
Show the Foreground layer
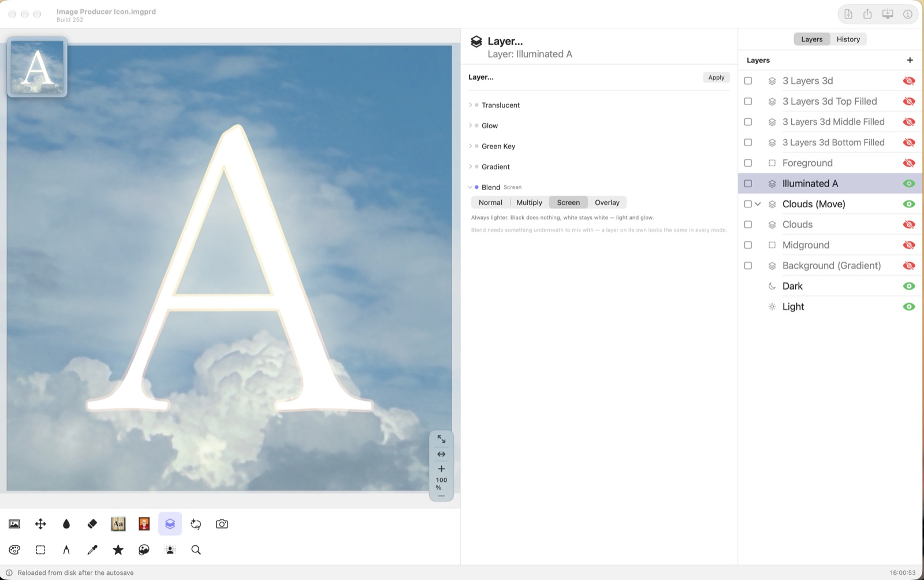pyautogui.click(x=909, y=163)
